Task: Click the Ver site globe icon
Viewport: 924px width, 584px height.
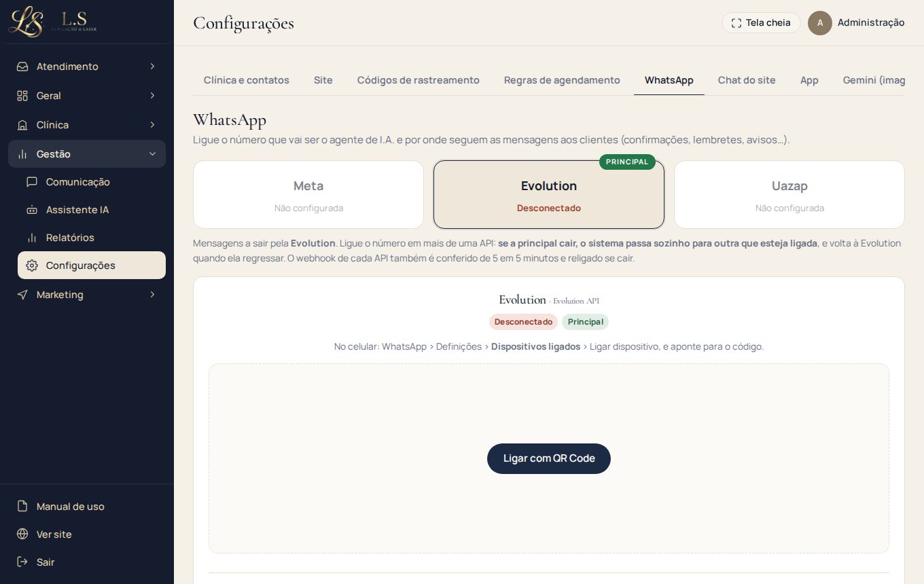Action: coord(22,534)
